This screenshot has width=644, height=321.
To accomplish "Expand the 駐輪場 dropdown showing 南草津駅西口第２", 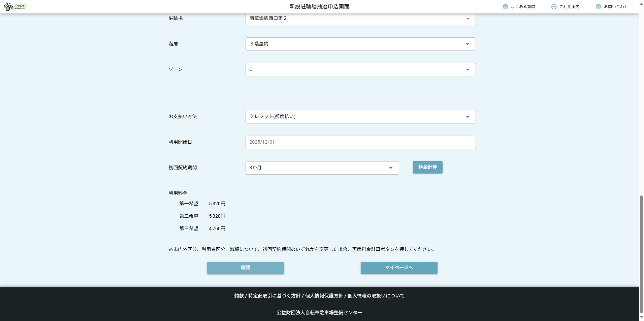I will [360, 19].
